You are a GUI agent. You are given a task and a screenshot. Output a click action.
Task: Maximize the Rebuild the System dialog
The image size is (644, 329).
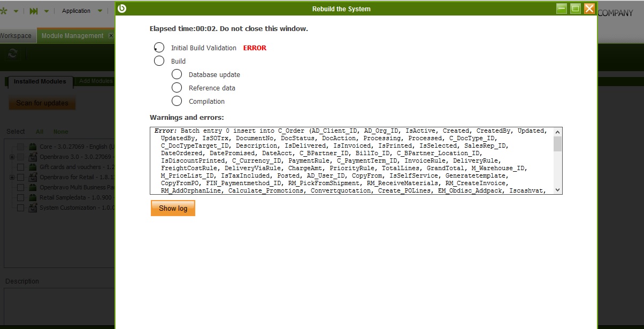[576, 9]
